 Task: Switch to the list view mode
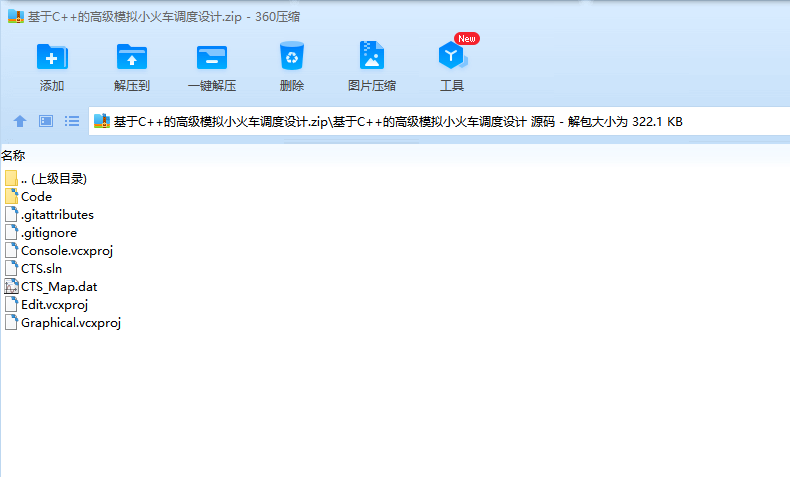tap(72, 121)
